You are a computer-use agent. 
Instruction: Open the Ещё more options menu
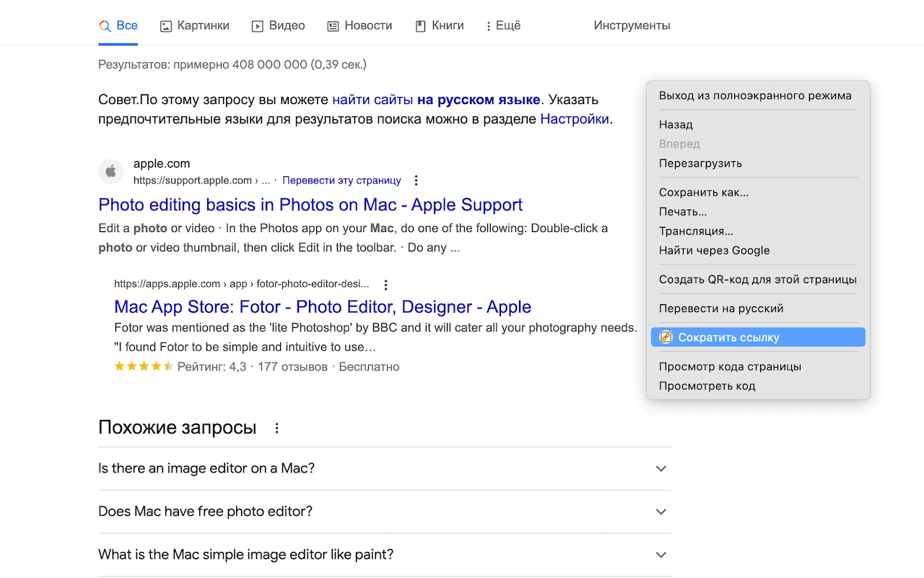point(502,26)
